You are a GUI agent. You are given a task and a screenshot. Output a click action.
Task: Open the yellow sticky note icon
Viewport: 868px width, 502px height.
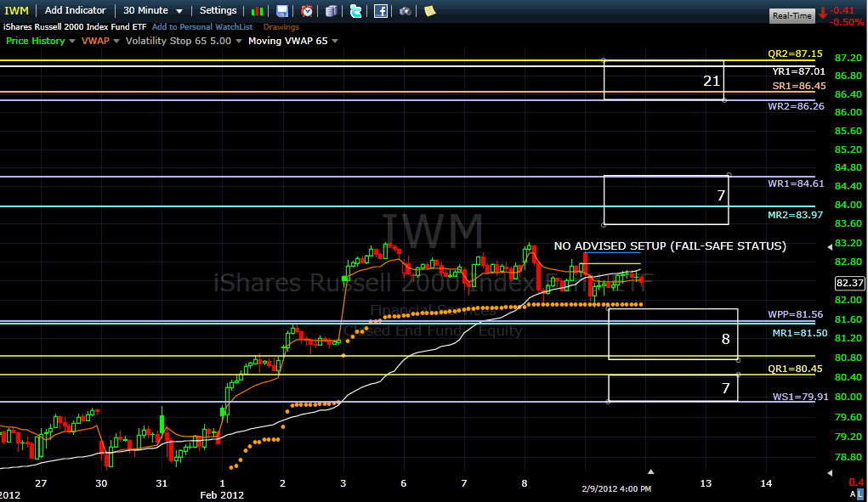tap(429, 11)
